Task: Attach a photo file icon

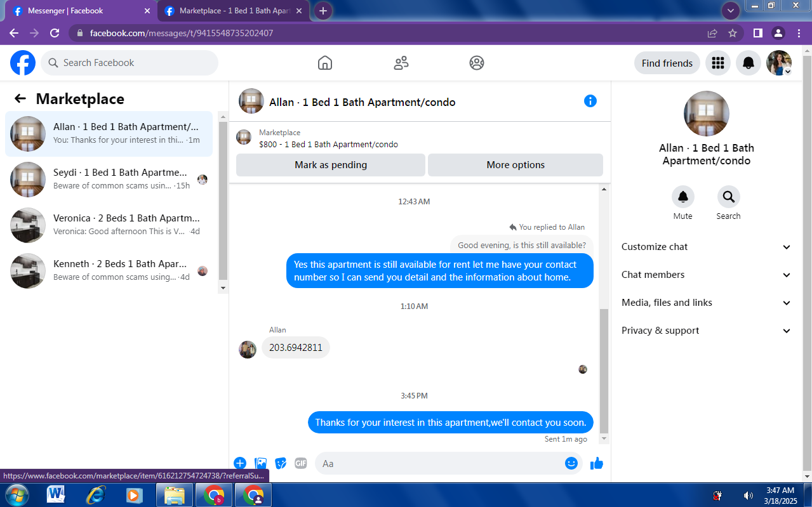Action: (x=260, y=463)
